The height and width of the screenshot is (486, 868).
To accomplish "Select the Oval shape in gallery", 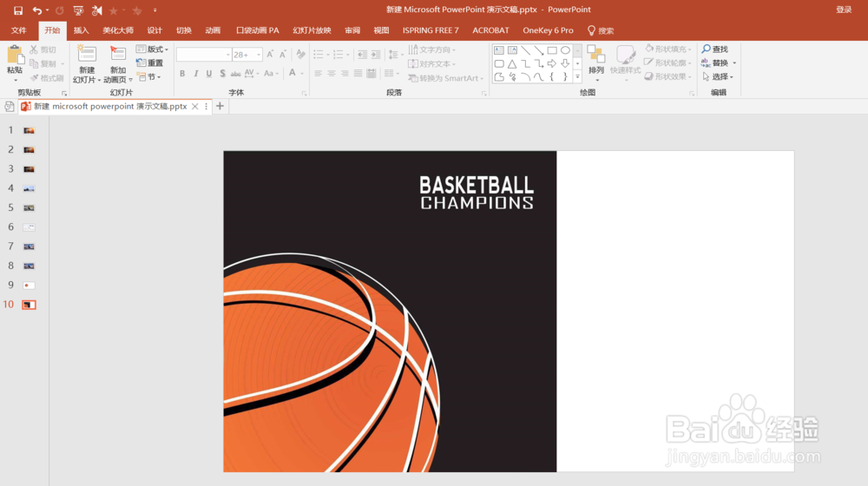I will pos(565,50).
